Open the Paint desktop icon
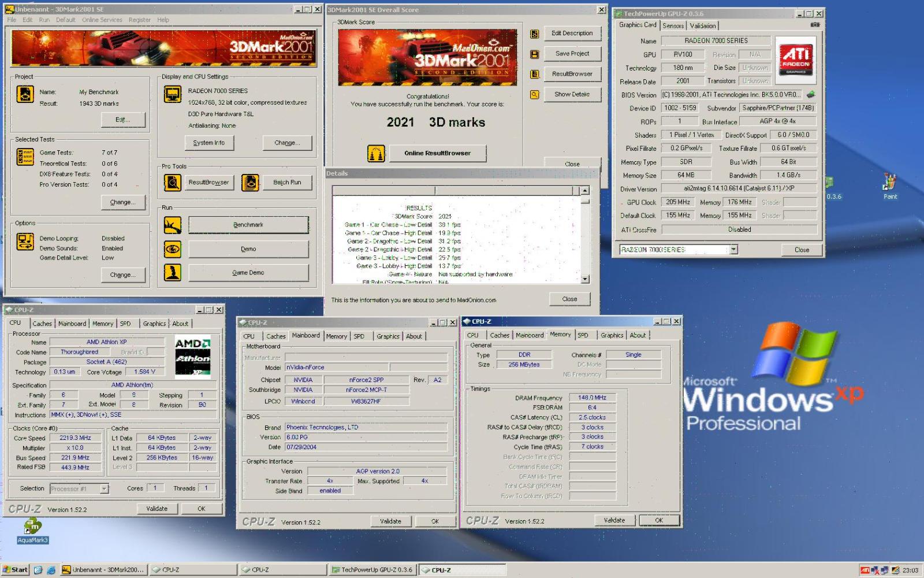924x578 pixels. (890, 187)
